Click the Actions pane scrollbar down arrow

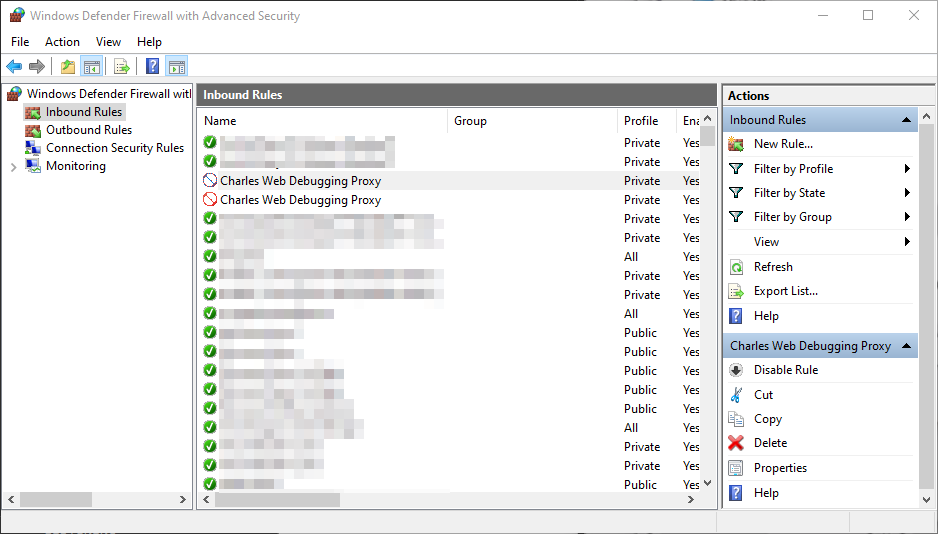927,500
